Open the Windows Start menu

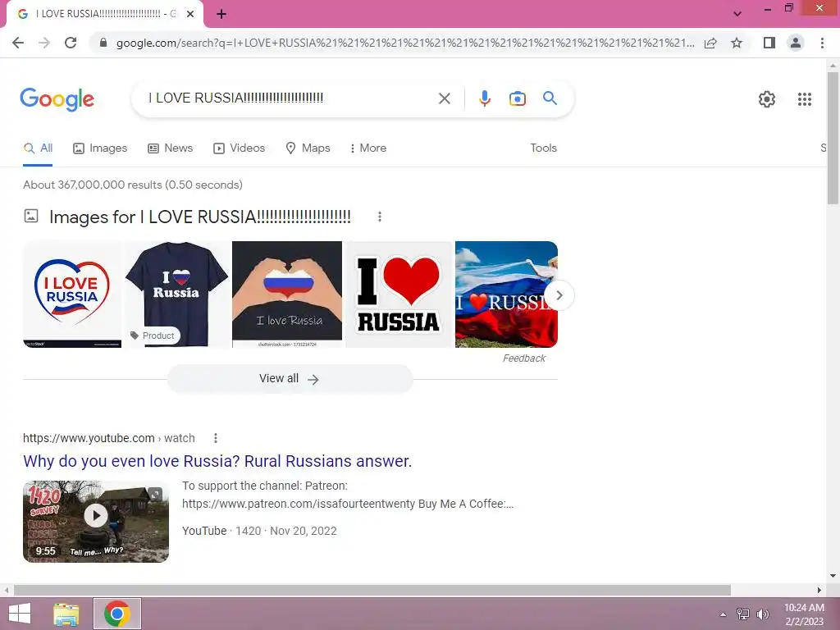(x=20, y=614)
